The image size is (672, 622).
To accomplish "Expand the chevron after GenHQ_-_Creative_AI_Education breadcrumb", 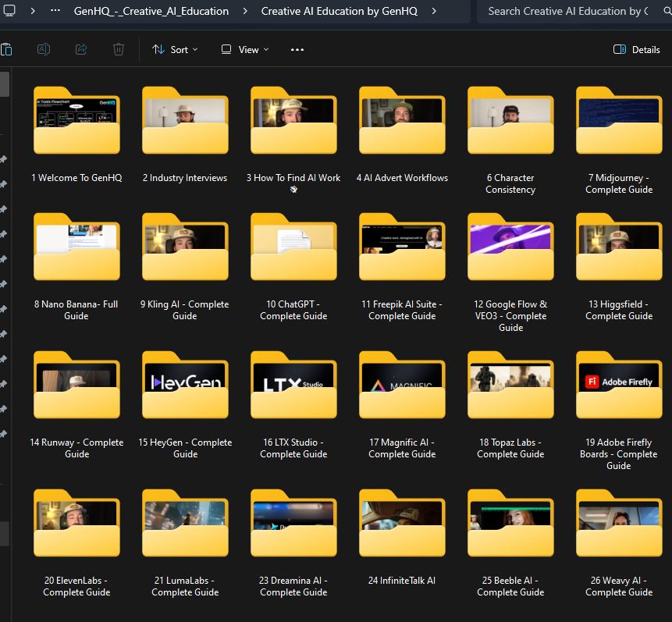I will (x=245, y=11).
